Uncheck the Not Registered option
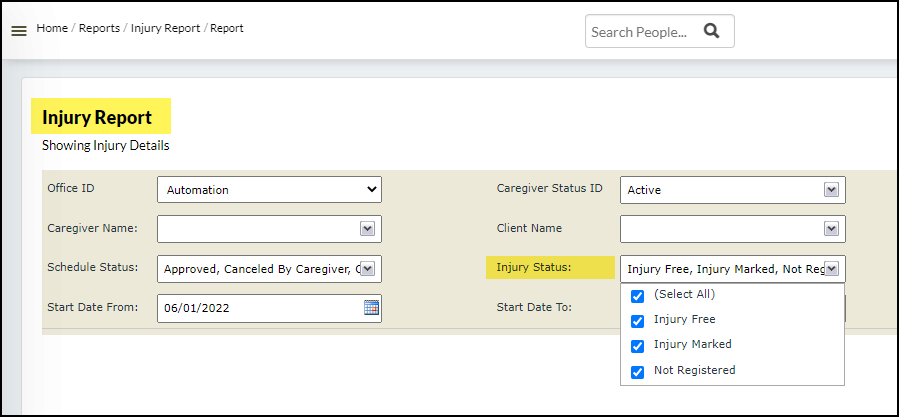Image resolution: width=899 pixels, height=417 pixels. coord(637,372)
